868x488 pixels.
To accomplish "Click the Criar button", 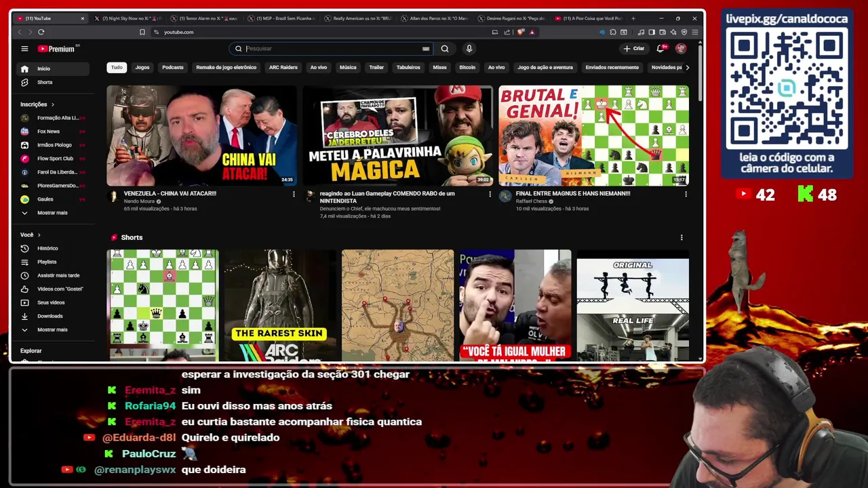I will point(634,48).
